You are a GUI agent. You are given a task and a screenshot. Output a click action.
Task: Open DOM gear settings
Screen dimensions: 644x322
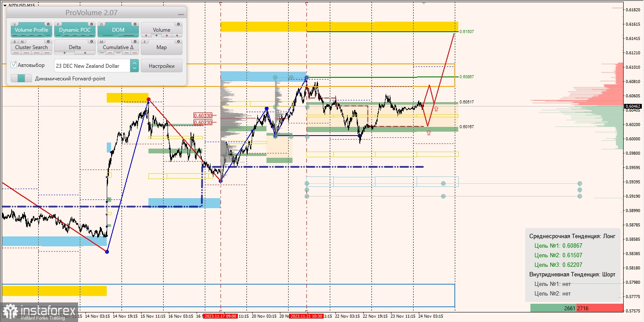135,24
